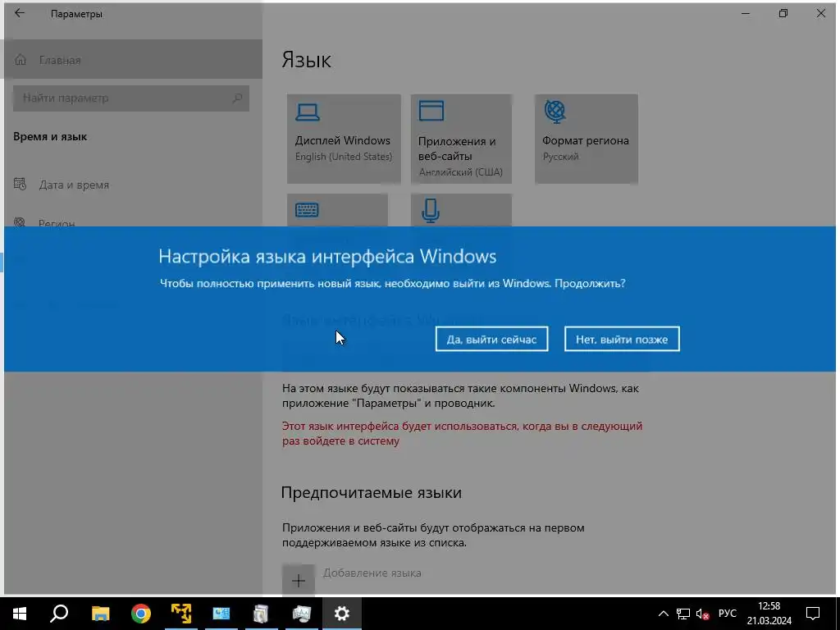The image size is (840, 630).
Task: Open the notification center icon
Action: tap(813, 614)
